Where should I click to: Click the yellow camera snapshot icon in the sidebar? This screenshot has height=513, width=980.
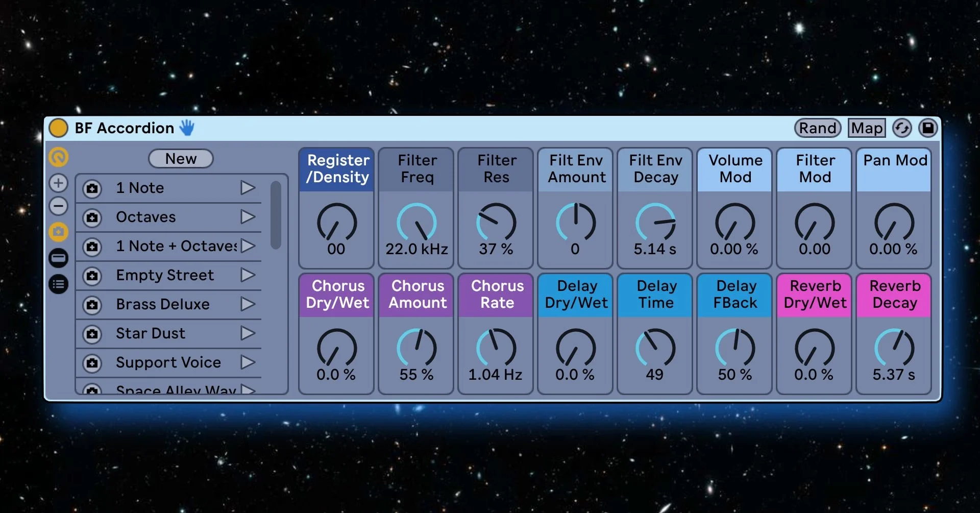pyautogui.click(x=58, y=232)
